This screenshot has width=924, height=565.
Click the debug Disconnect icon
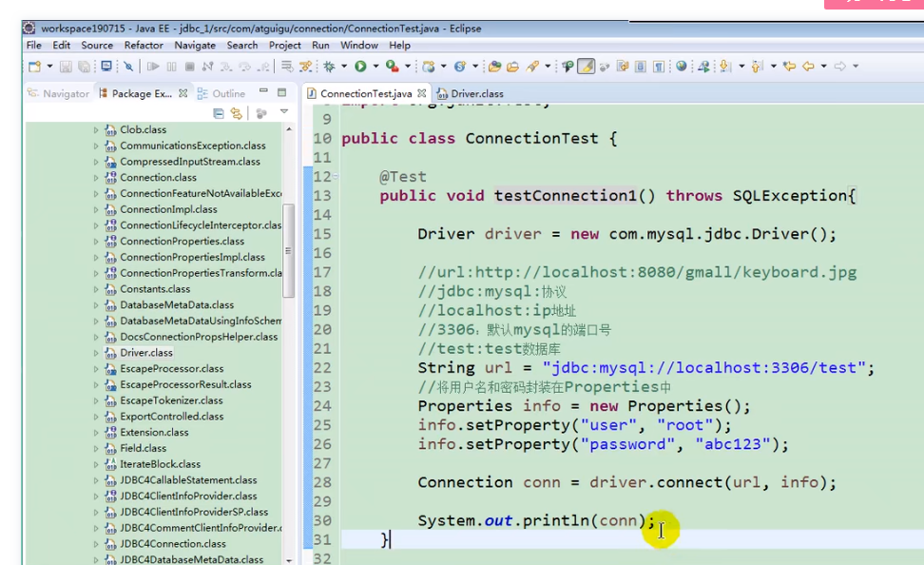tap(208, 67)
